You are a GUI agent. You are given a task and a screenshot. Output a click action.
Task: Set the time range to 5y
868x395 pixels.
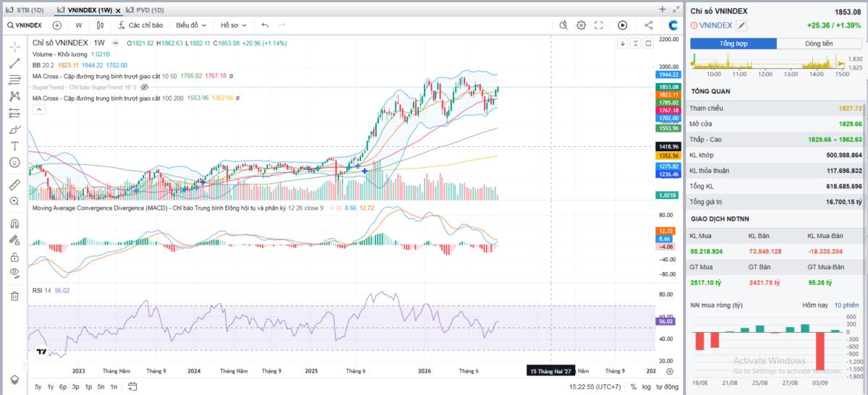click(38, 386)
